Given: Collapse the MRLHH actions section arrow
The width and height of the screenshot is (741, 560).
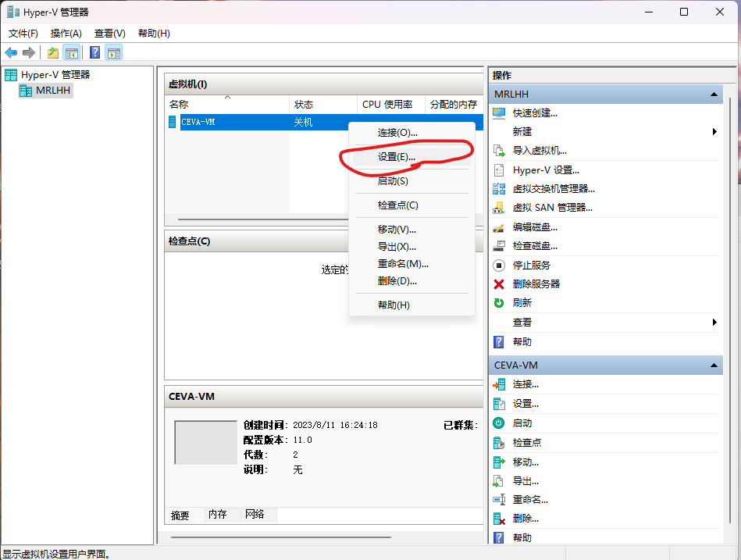Looking at the screenshot, I should tap(714, 95).
